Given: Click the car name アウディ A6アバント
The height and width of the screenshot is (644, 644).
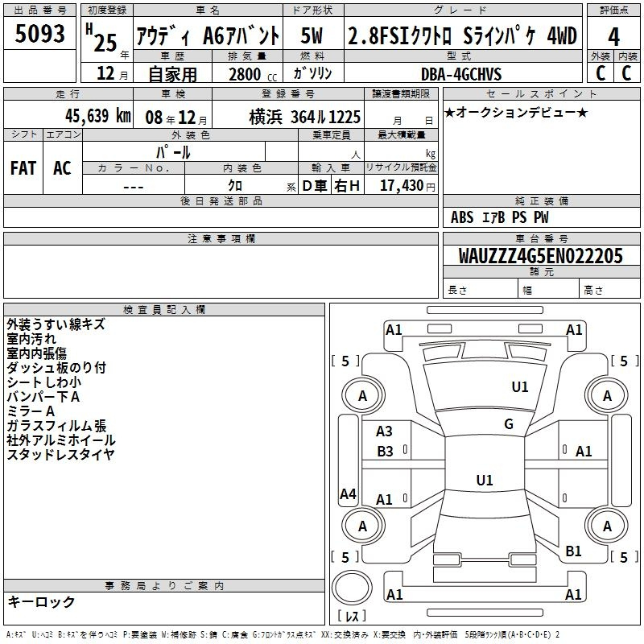Looking at the screenshot, I should pyautogui.click(x=208, y=35).
